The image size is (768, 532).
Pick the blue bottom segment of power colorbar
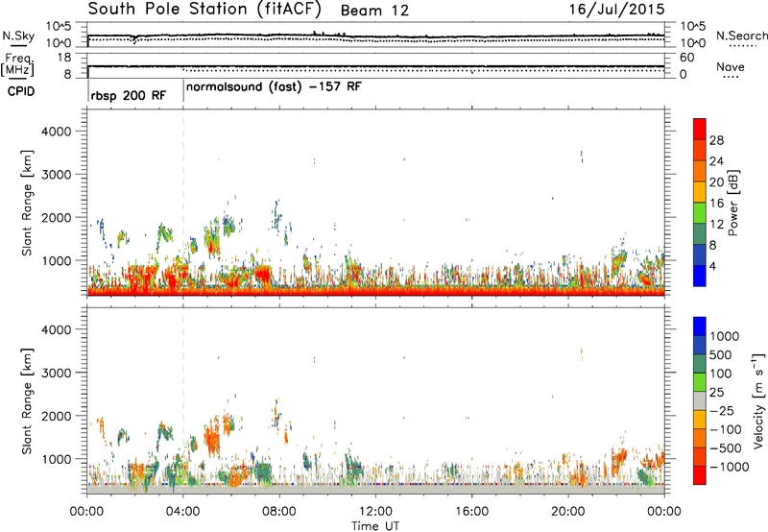[700, 276]
